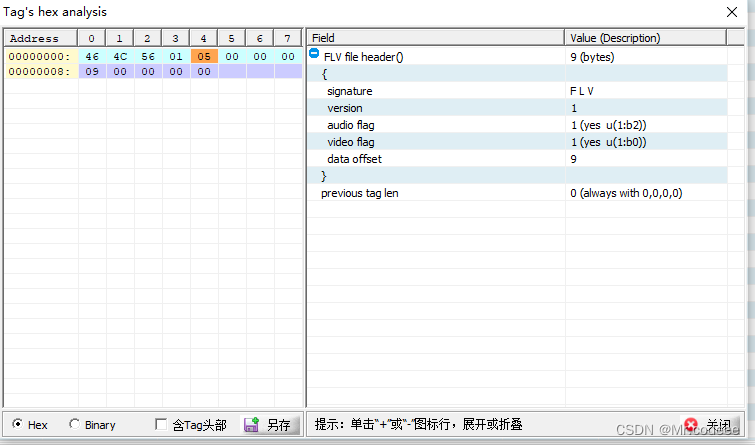Click the 关闭 close button at bottom

click(x=711, y=425)
